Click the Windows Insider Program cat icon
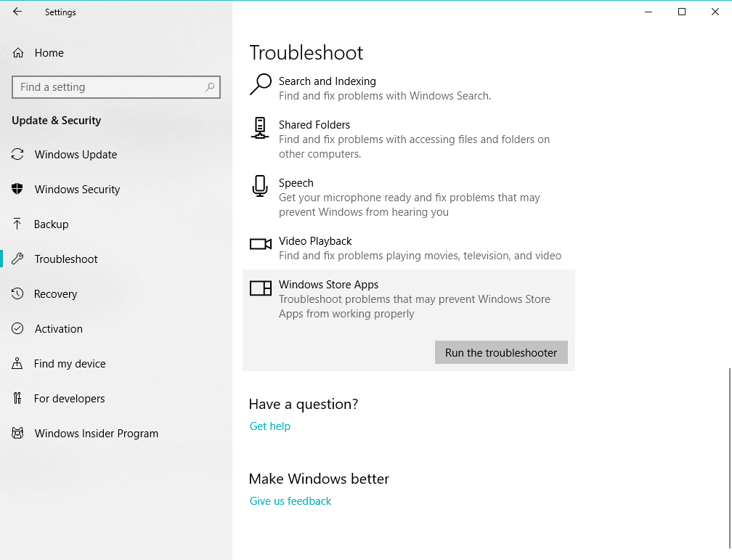Viewport: 732px width, 560px height. point(17,433)
